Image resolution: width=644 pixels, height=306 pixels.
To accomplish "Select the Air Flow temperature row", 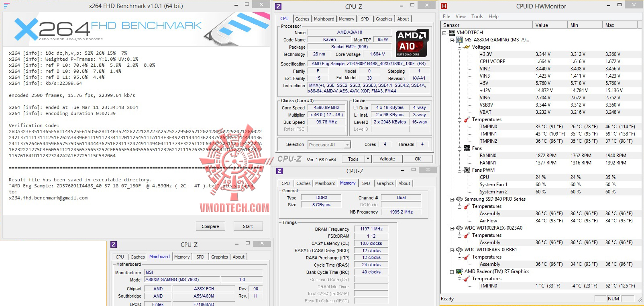I will click(541, 221).
